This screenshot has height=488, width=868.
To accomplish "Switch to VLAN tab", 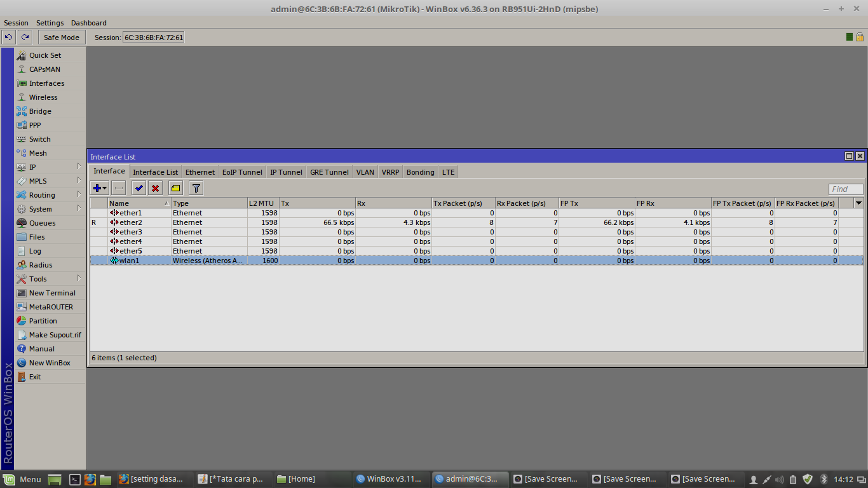I will coord(365,172).
